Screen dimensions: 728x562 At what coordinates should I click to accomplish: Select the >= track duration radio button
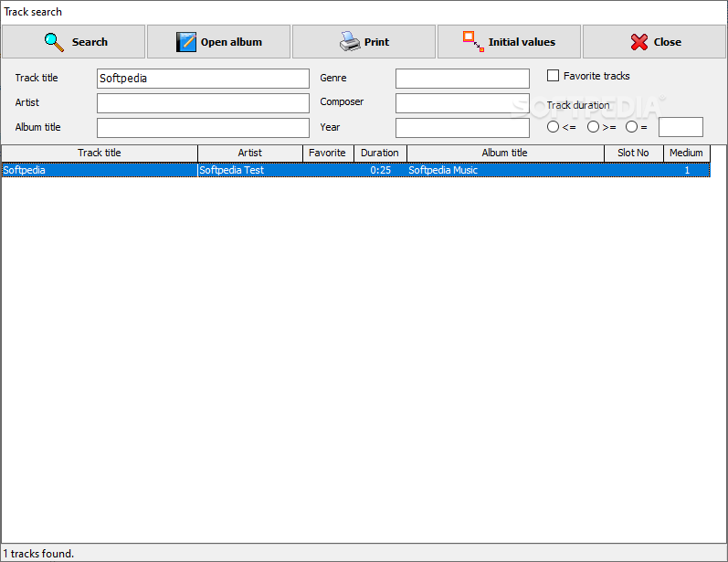click(593, 127)
